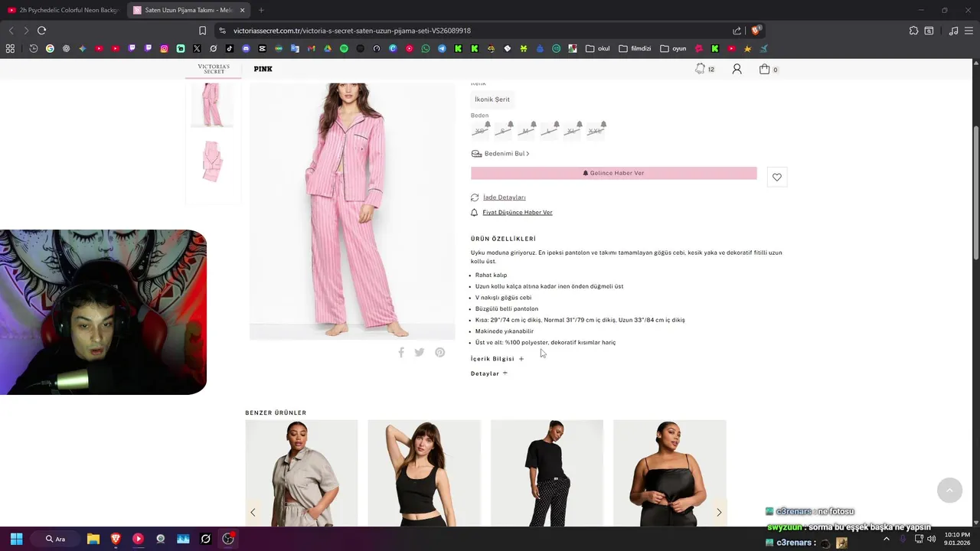Open Bedenimi Bul size finder
The height and width of the screenshot is (551, 980).
coord(500,154)
